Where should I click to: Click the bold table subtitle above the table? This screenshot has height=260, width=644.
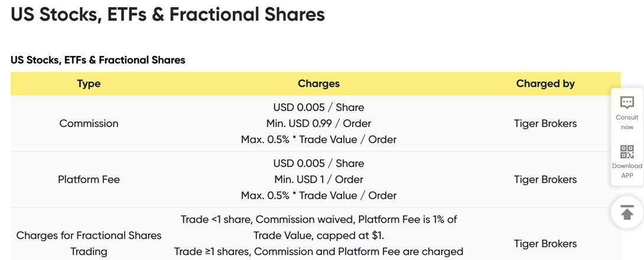(x=97, y=60)
